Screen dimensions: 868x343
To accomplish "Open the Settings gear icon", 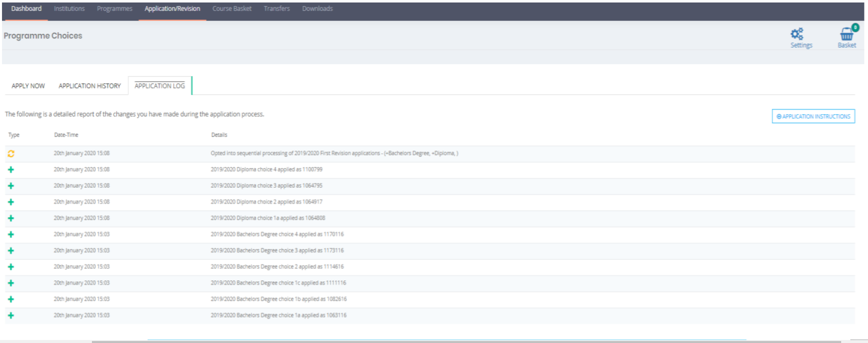I will coord(797,34).
